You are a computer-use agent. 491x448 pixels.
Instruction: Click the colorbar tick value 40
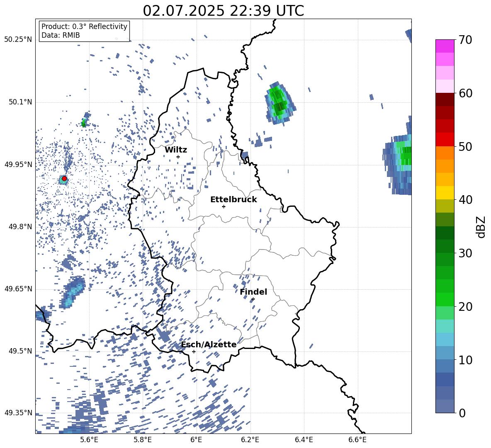465,200
